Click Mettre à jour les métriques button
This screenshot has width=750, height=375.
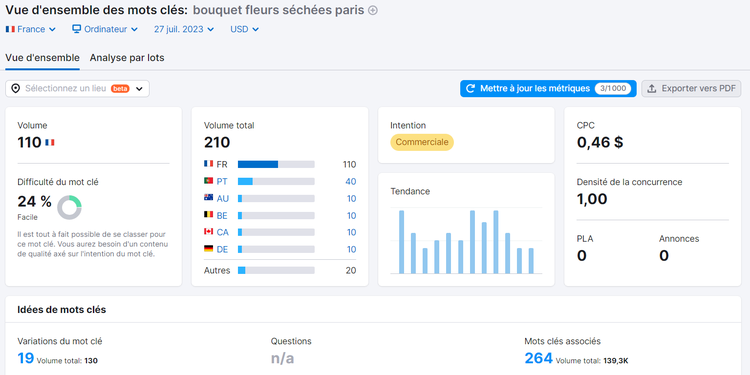tap(548, 88)
